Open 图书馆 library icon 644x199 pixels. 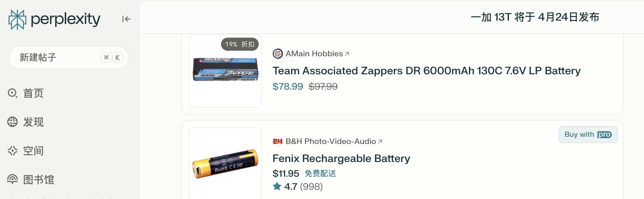tap(12, 179)
